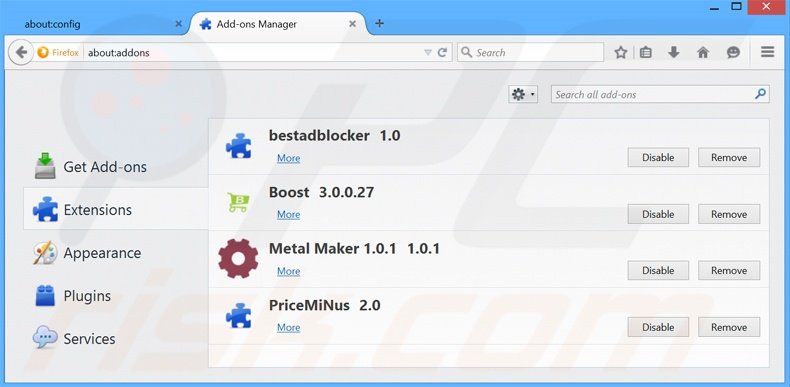
Task: Open the Plugins category
Action: tap(116, 296)
